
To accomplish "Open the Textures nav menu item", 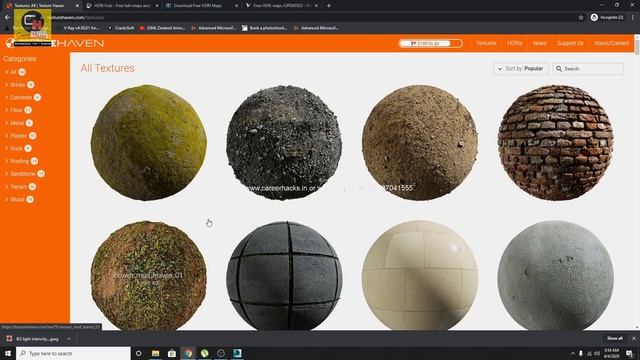I will pos(486,43).
